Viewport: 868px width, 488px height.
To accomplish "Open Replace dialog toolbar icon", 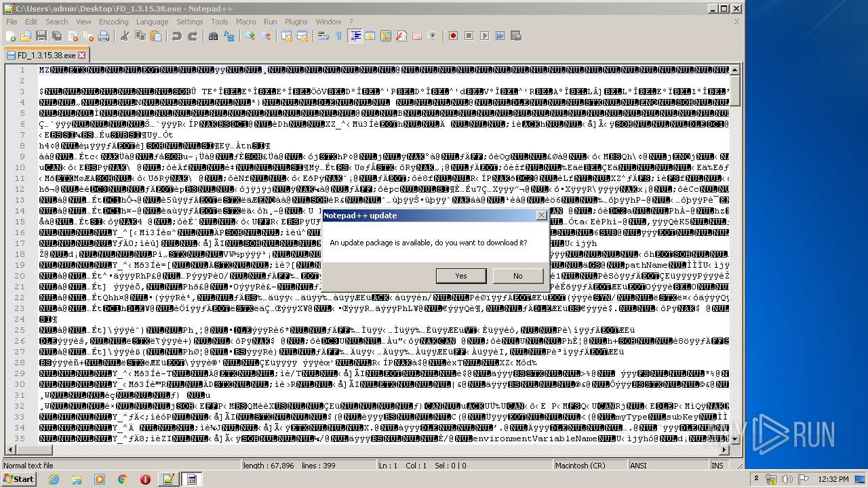I will click(229, 36).
